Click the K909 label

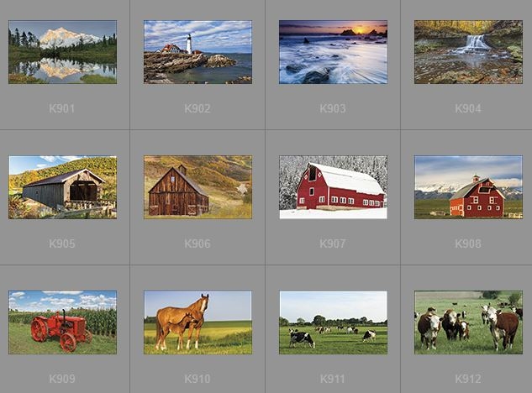[x=62, y=379]
